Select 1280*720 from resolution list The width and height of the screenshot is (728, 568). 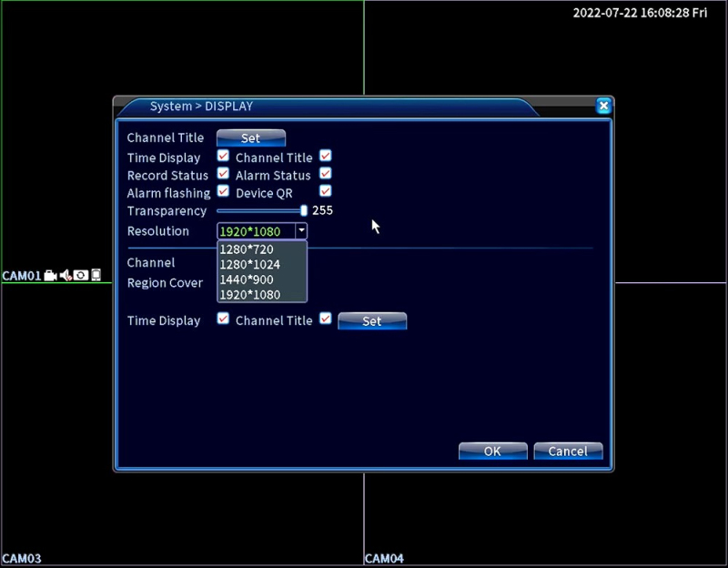coord(262,249)
